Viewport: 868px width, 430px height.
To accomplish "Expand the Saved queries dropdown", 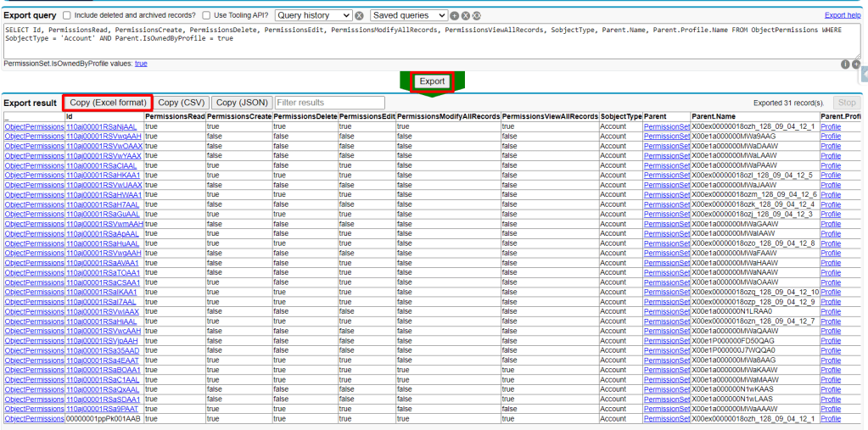I will click(409, 15).
